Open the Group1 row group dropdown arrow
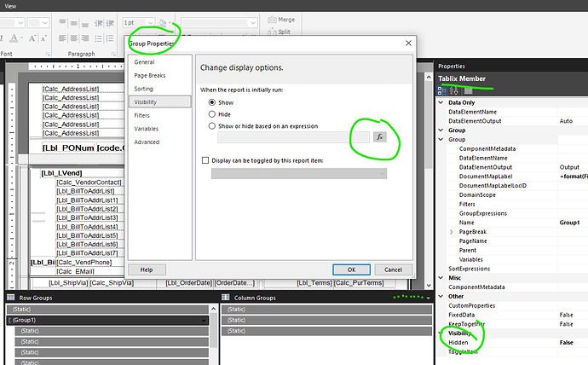 click(x=205, y=321)
